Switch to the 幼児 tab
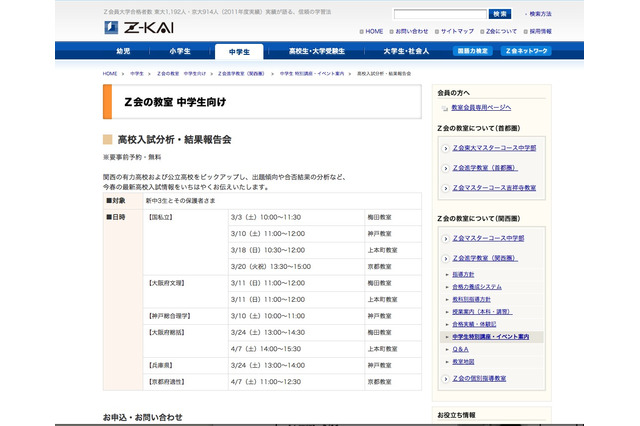The image size is (640, 426). [123, 51]
